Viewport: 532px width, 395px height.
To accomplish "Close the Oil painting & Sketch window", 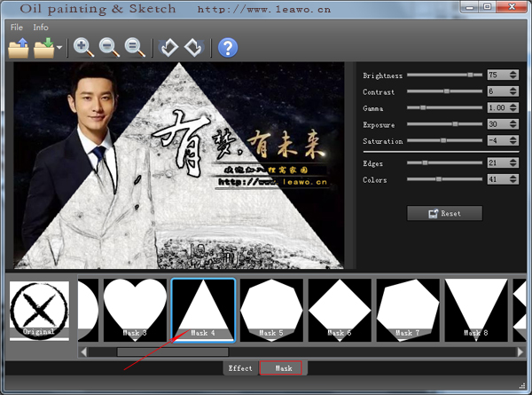I will coord(512,7).
